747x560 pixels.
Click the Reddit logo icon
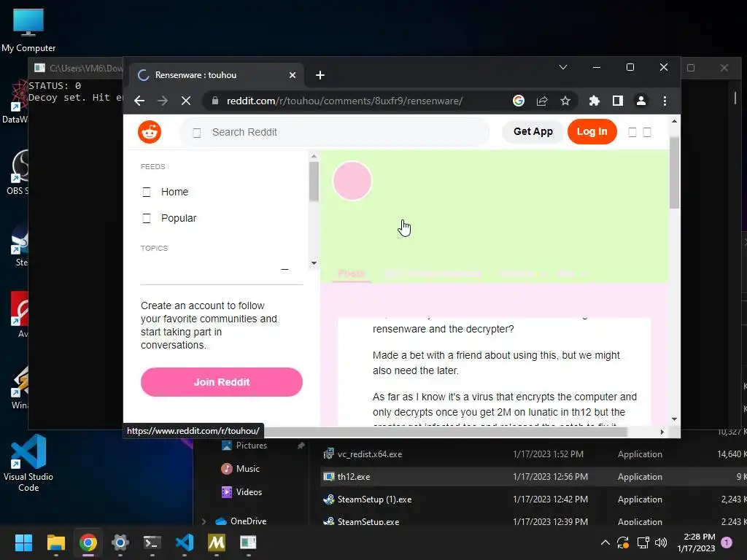point(150,132)
